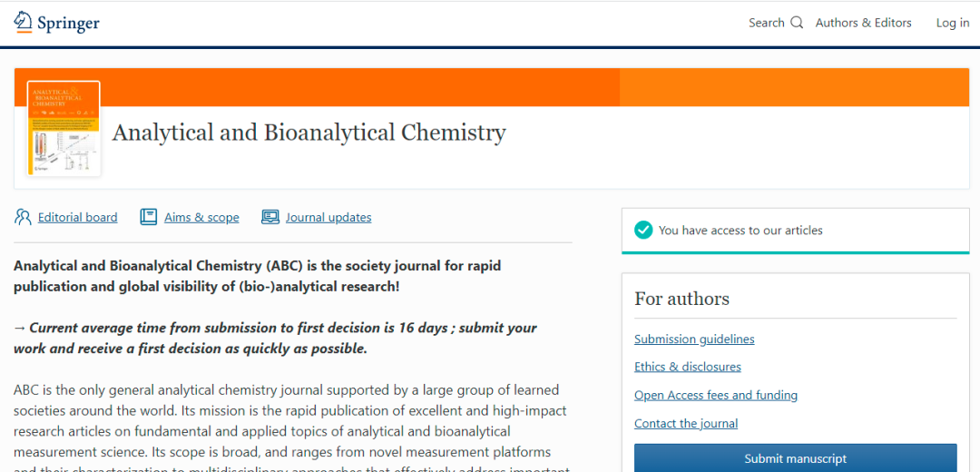
Task: Click the Log in link
Action: pos(952,23)
